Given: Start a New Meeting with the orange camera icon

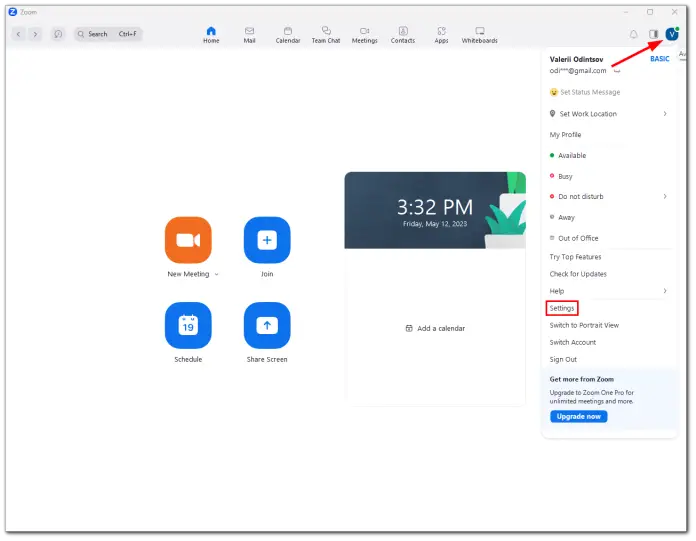Looking at the screenshot, I should 188,240.
